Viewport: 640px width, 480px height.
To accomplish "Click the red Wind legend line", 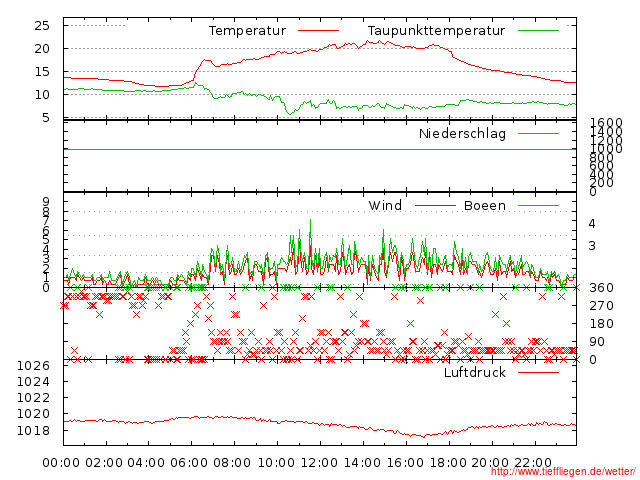I will click(x=435, y=205).
